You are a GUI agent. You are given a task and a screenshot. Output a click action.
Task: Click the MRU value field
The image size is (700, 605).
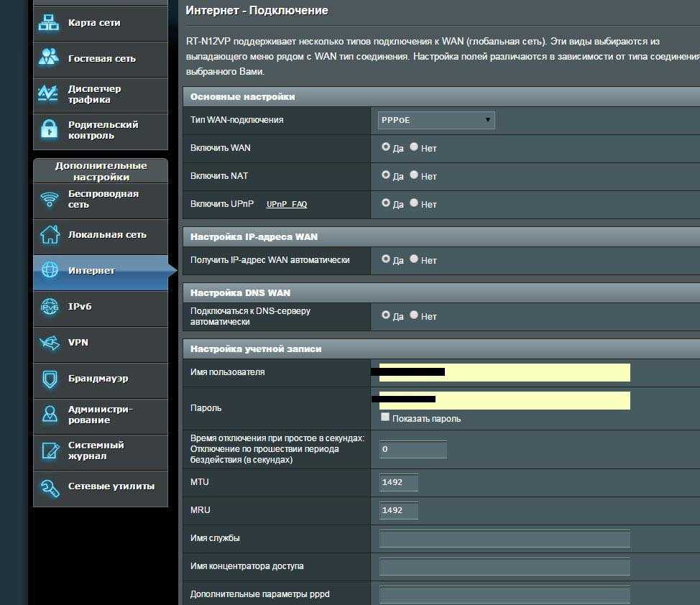399,510
